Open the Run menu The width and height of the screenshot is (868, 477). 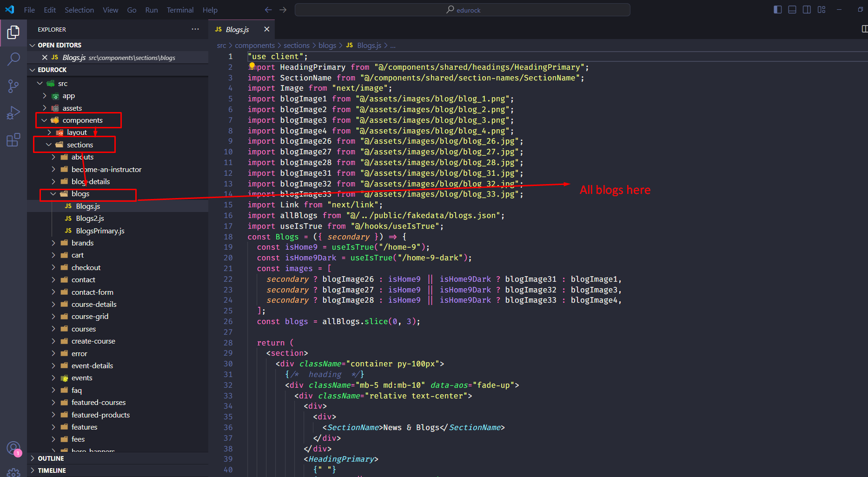pyautogui.click(x=152, y=10)
